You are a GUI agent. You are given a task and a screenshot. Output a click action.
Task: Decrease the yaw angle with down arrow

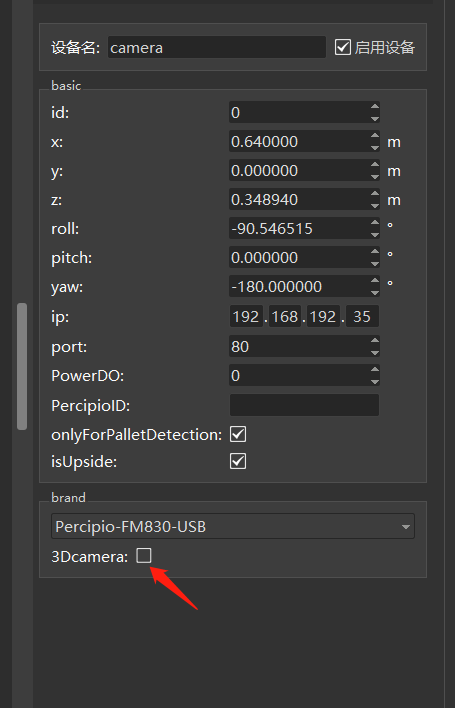click(x=375, y=292)
